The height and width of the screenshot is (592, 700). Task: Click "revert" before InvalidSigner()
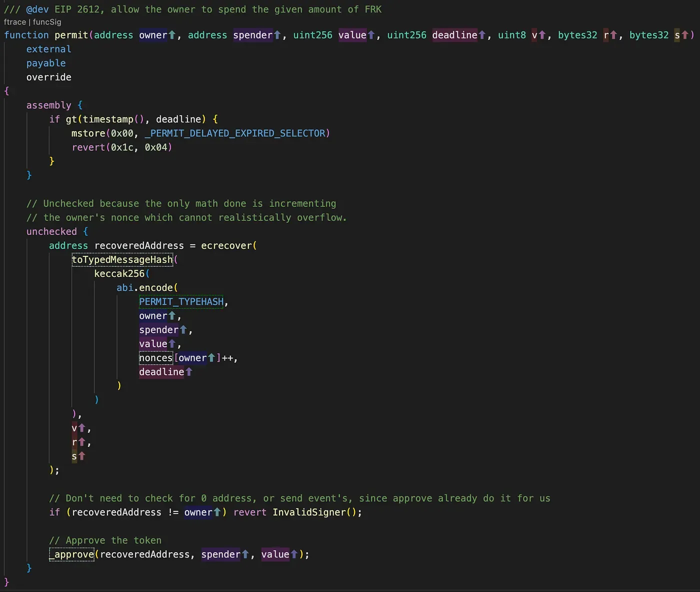point(250,512)
